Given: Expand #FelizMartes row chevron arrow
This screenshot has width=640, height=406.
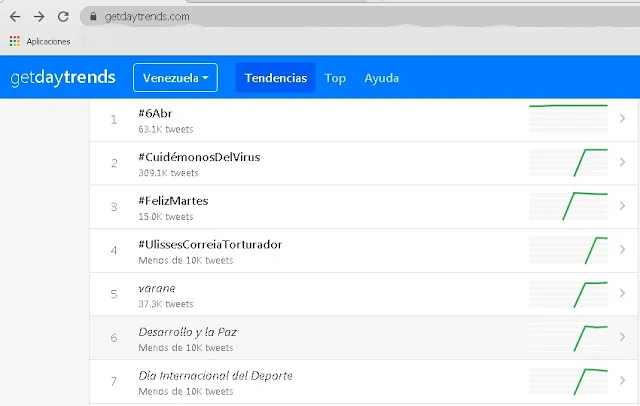Looking at the screenshot, I should (622, 206).
